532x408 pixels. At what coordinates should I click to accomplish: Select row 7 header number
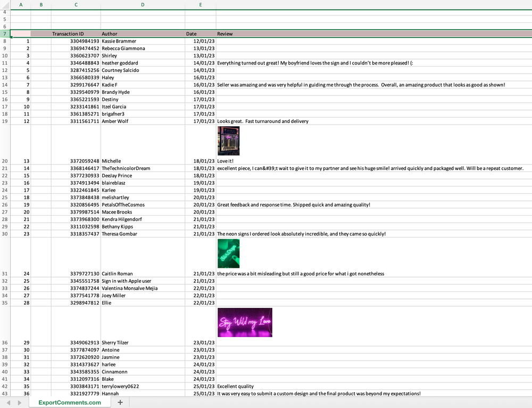click(5, 34)
